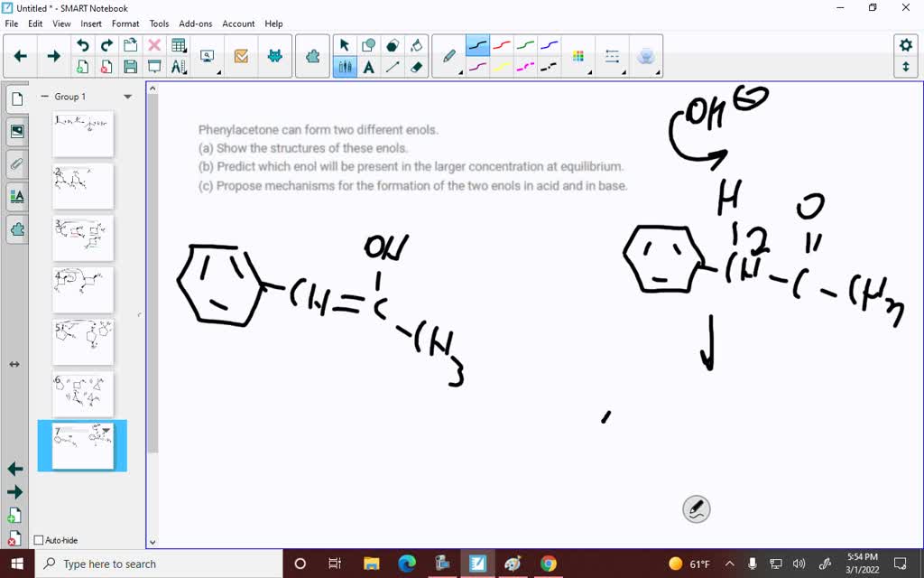924x578 pixels.
Task: Open the Gallery tab in sidebar
Action: pyautogui.click(x=15, y=131)
